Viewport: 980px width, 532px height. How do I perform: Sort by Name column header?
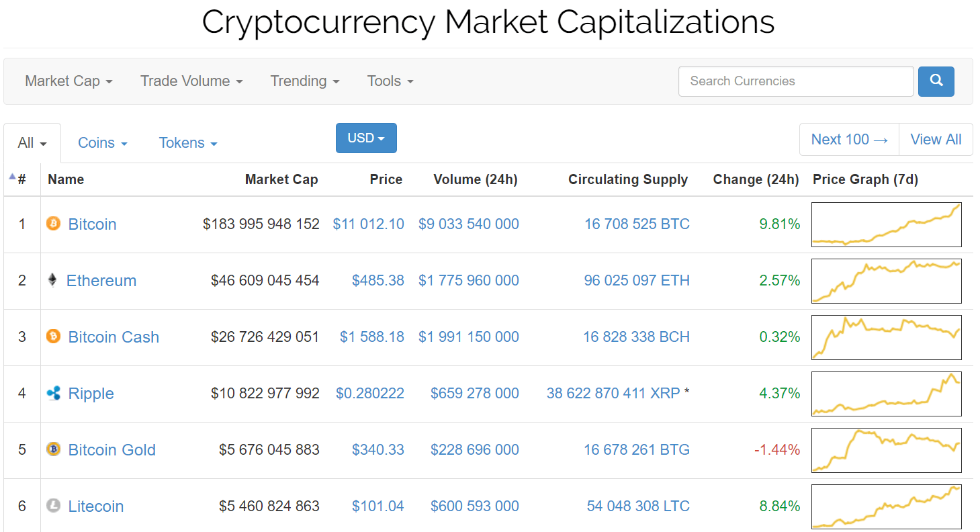point(66,179)
